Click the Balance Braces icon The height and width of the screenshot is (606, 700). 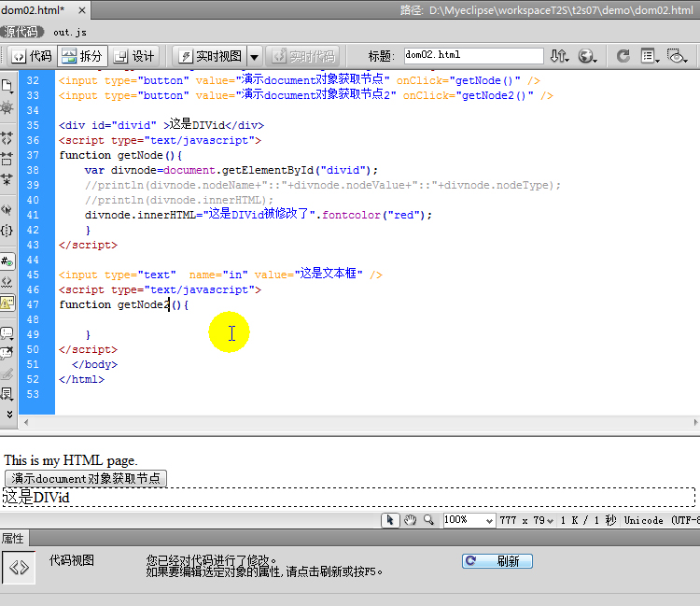tap(7, 231)
